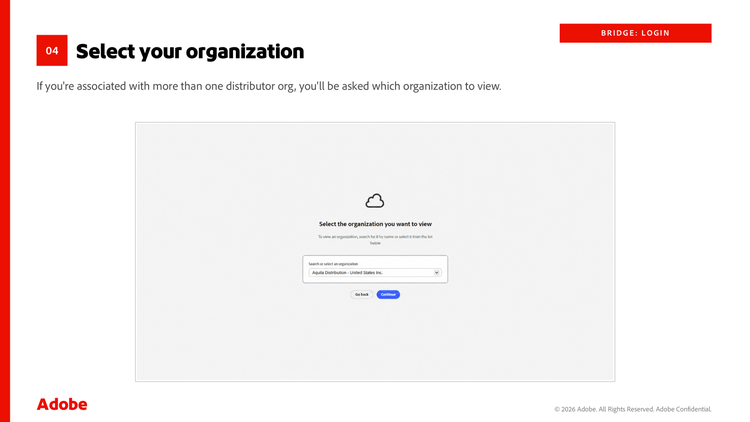Click the instruction text below the heading
Screen dimensions: 750x422
pos(375,240)
